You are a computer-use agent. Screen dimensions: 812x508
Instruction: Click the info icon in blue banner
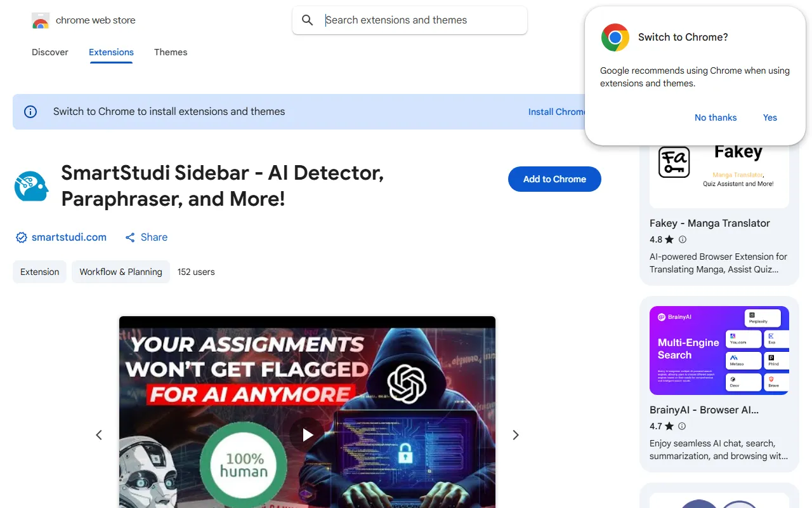coord(30,112)
